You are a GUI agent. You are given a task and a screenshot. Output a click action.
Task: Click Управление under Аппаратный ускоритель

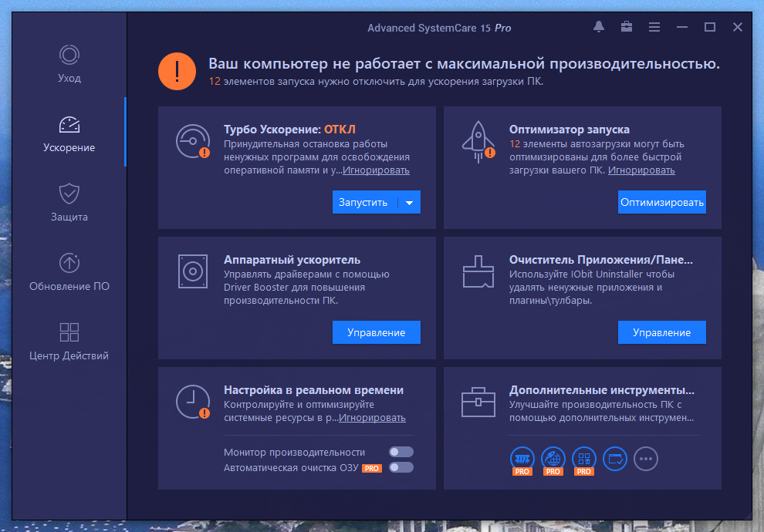pos(376,332)
